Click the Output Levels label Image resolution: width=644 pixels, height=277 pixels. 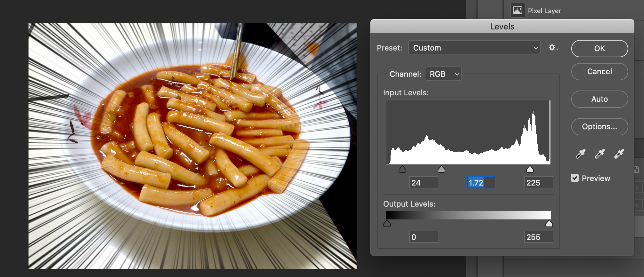pyautogui.click(x=409, y=204)
